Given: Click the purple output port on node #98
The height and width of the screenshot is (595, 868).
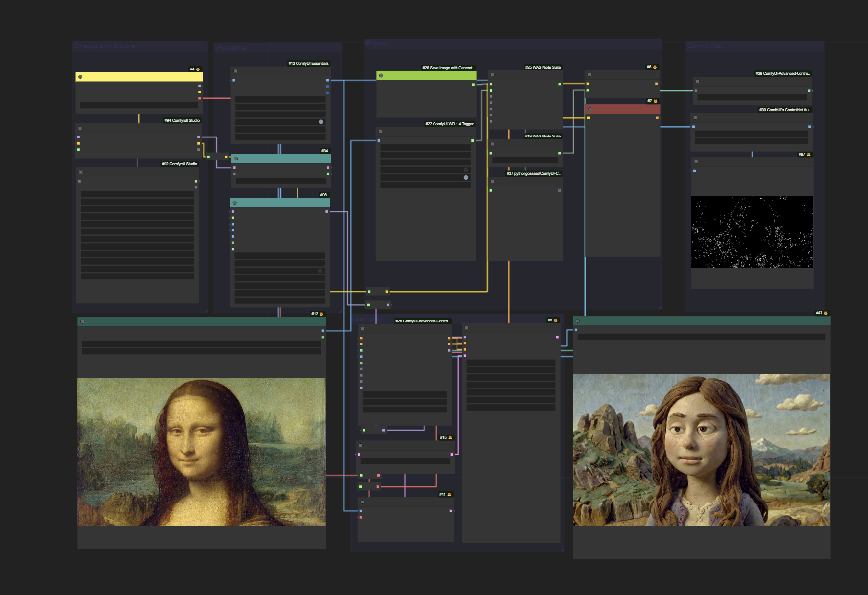Looking at the screenshot, I should [x=327, y=212].
